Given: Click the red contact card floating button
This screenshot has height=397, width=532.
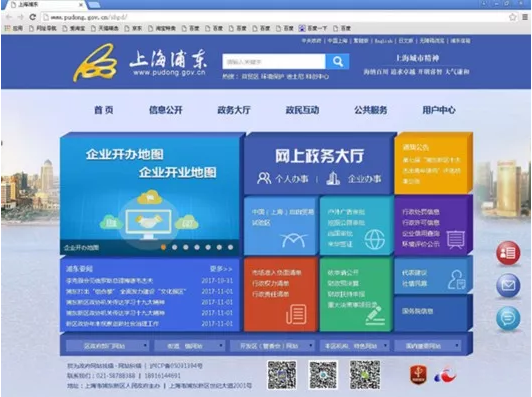Looking at the screenshot, I should pos(508,252).
